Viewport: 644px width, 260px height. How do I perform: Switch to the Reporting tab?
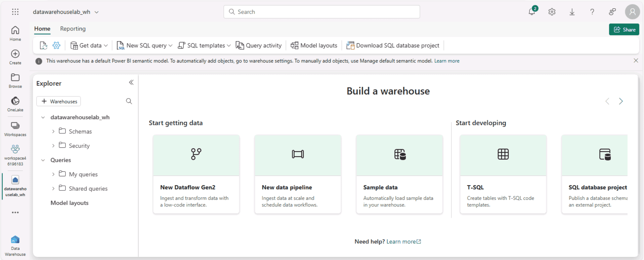point(73,29)
